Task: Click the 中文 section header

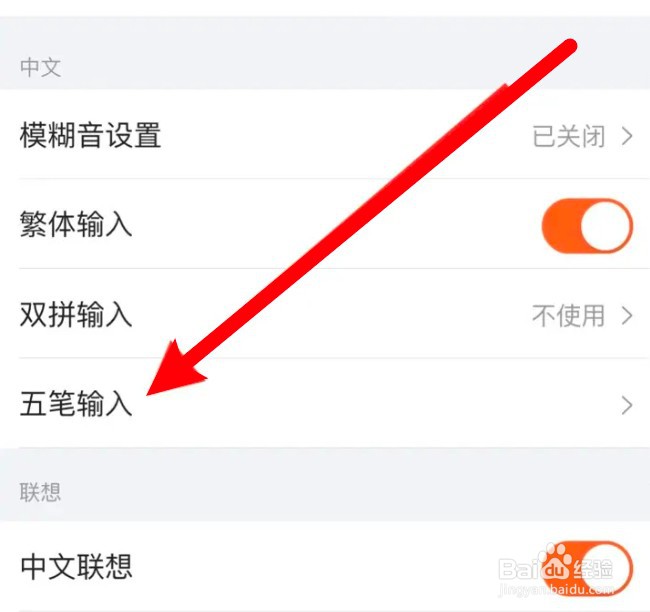Action: click(x=41, y=67)
